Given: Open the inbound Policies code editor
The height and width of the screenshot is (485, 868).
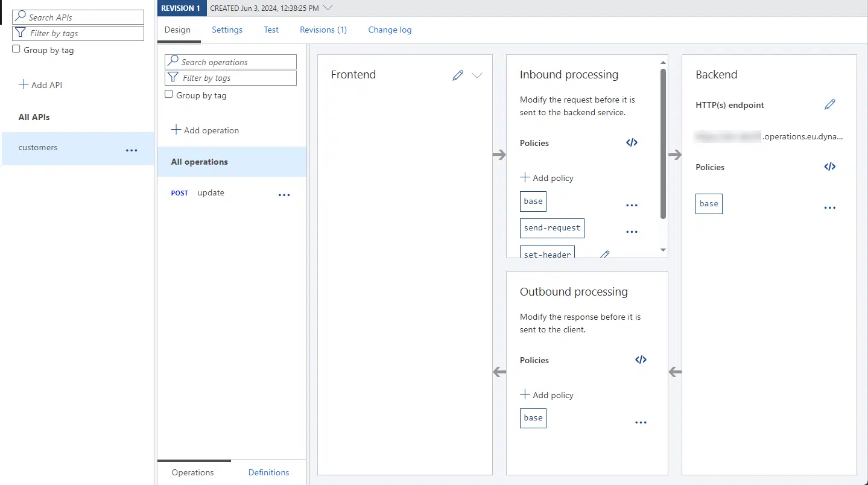Looking at the screenshot, I should pos(632,143).
